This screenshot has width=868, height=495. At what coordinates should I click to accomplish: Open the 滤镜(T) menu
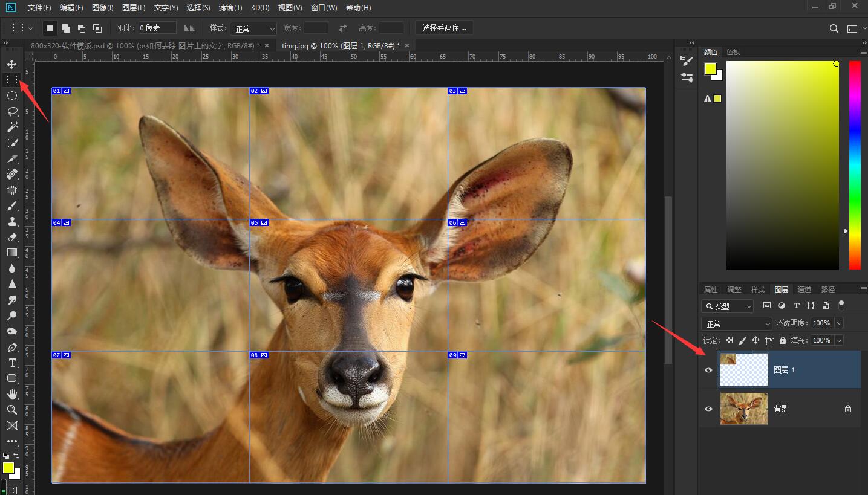coord(230,8)
